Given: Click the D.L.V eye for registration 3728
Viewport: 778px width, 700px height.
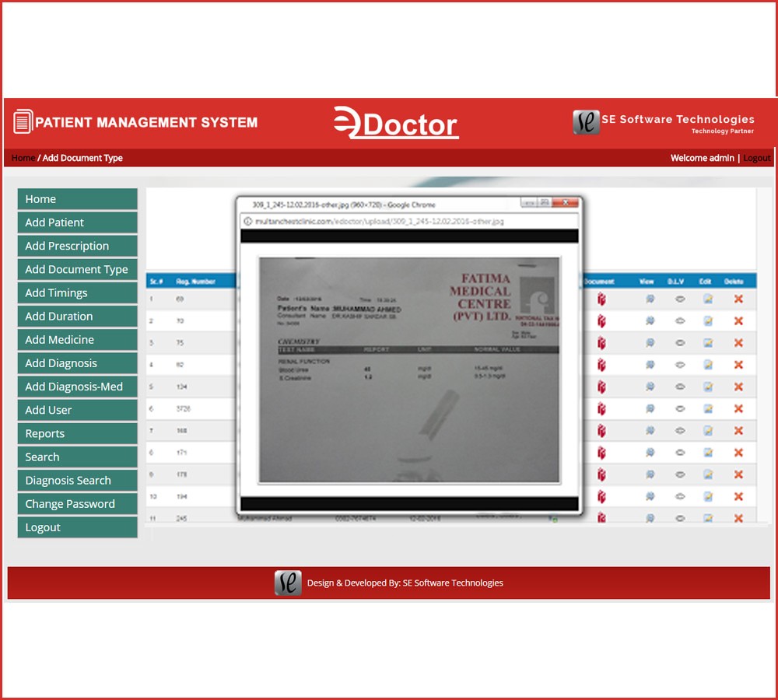Looking at the screenshot, I should click(x=680, y=409).
